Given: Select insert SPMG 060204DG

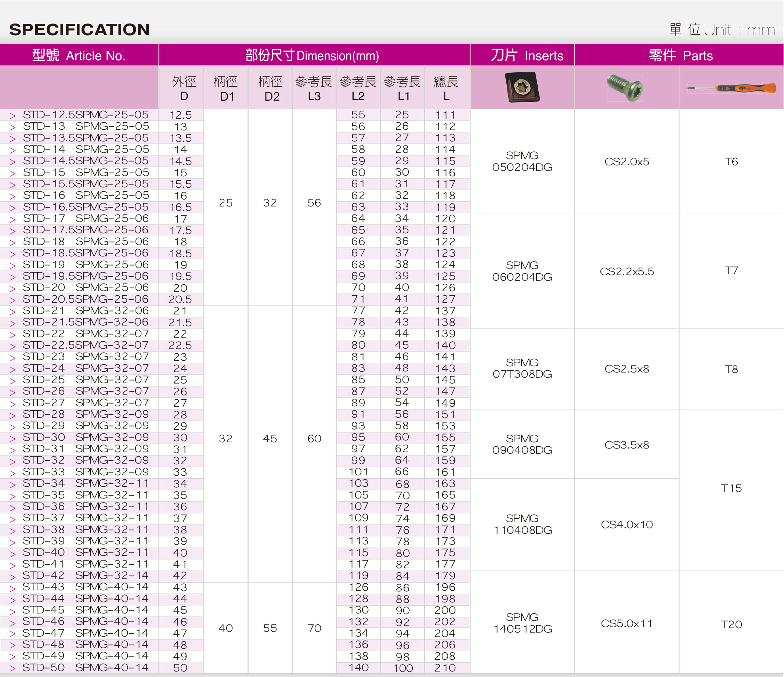Looking at the screenshot, I should 522,271.
